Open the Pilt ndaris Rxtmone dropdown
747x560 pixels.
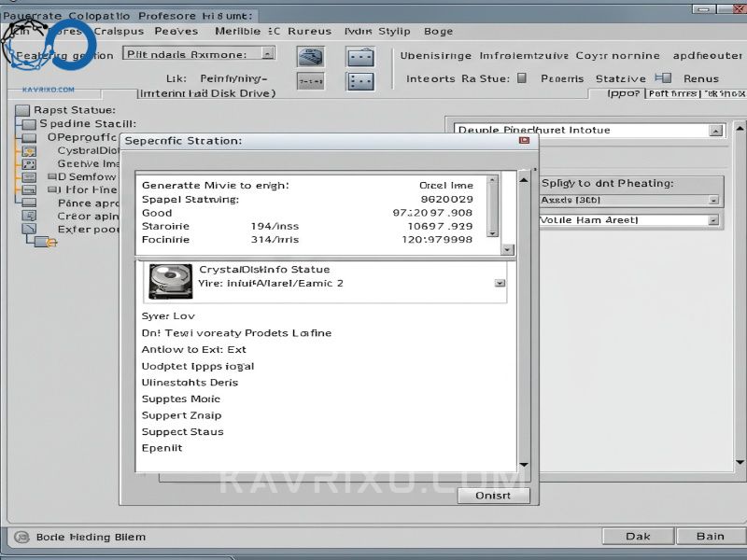click(x=266, y=54)
